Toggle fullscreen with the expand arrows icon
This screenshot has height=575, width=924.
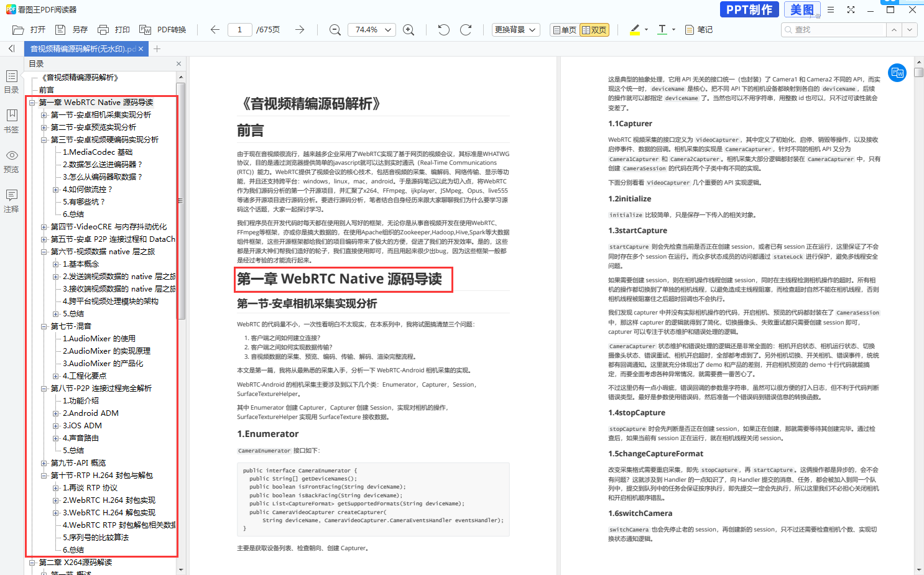851,10
